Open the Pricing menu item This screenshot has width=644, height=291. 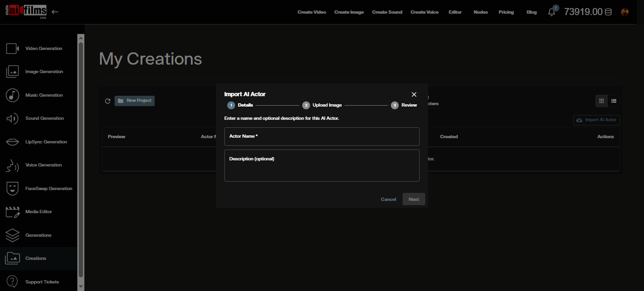click(506, 12)
